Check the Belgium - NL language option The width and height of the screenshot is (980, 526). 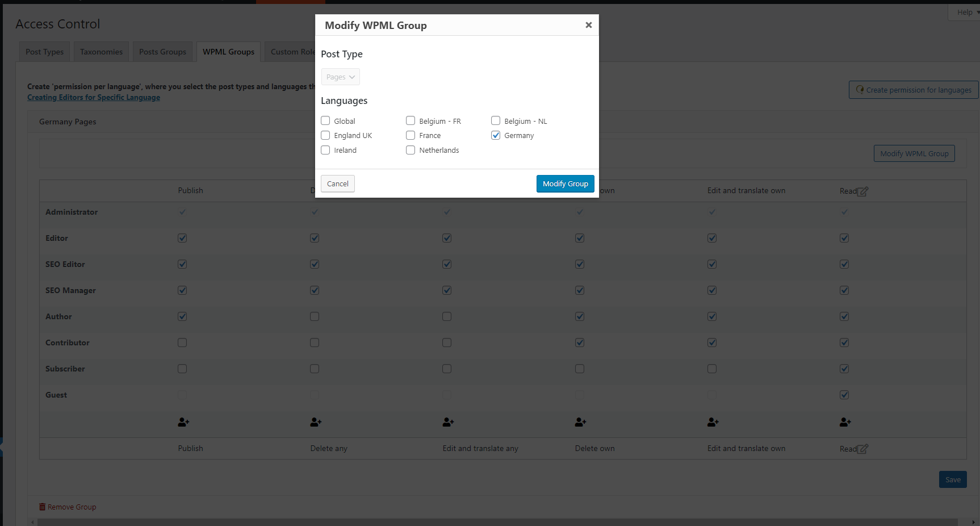tap(496, 120)
